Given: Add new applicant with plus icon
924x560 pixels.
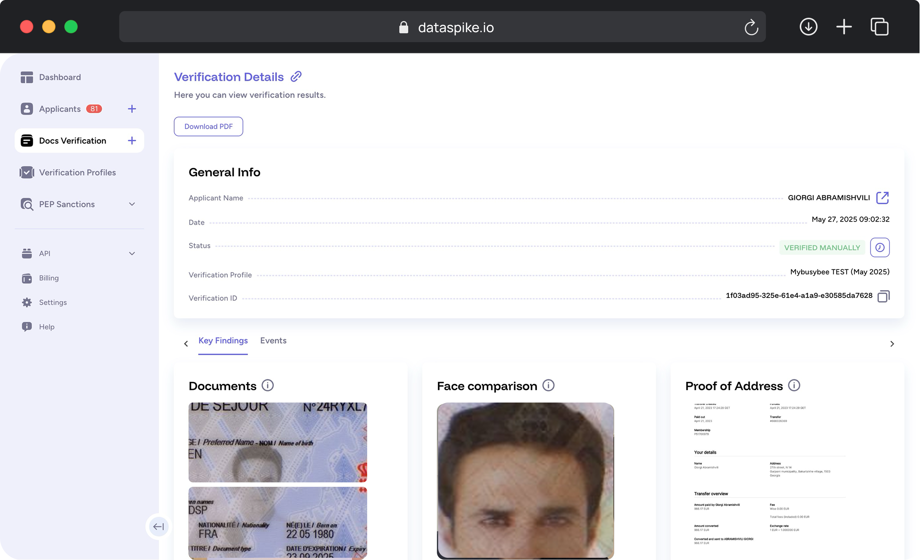Looking at the screenshot, I should tap(132, 109).
